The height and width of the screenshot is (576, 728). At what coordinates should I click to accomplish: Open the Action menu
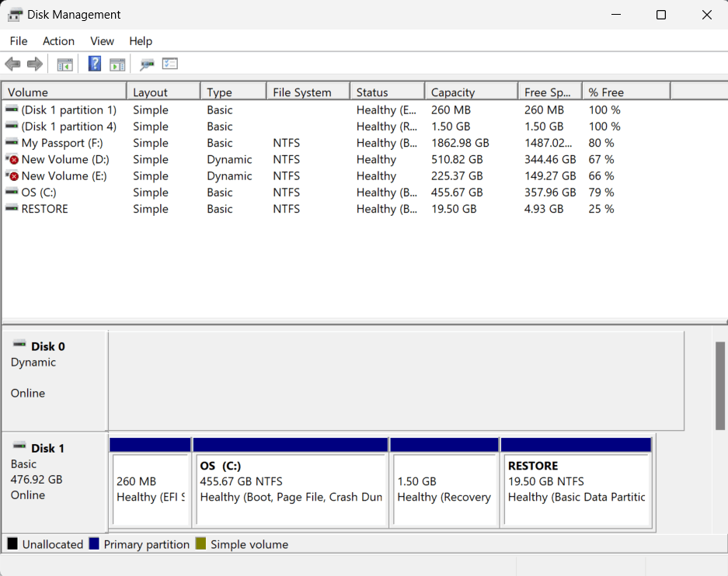coord(58,41)
